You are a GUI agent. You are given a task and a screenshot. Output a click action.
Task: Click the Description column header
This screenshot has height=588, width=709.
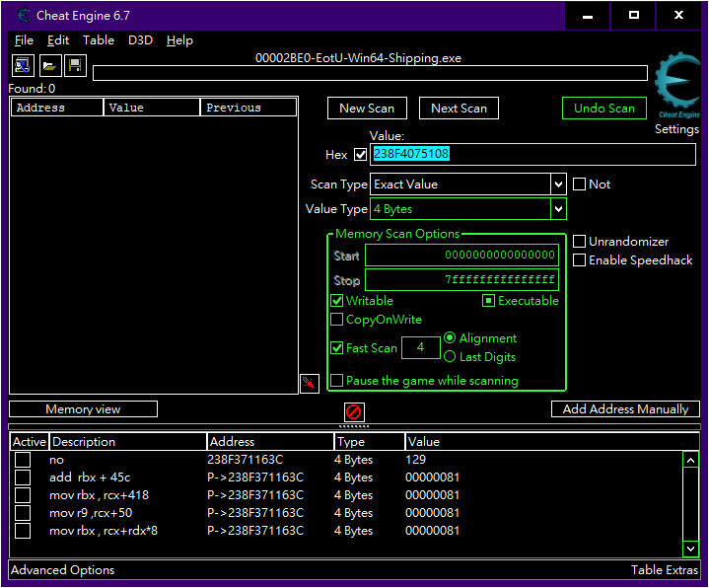tap(128, 441)
